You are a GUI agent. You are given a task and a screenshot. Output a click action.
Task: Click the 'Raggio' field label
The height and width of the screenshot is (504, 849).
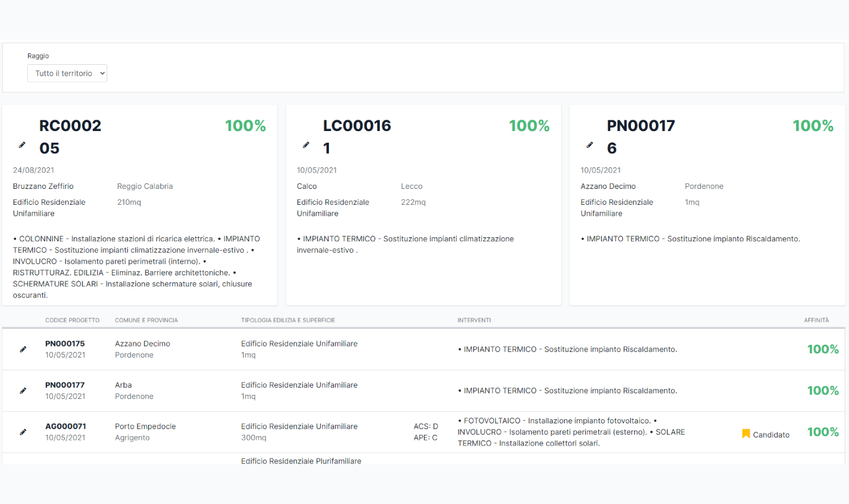38,56
